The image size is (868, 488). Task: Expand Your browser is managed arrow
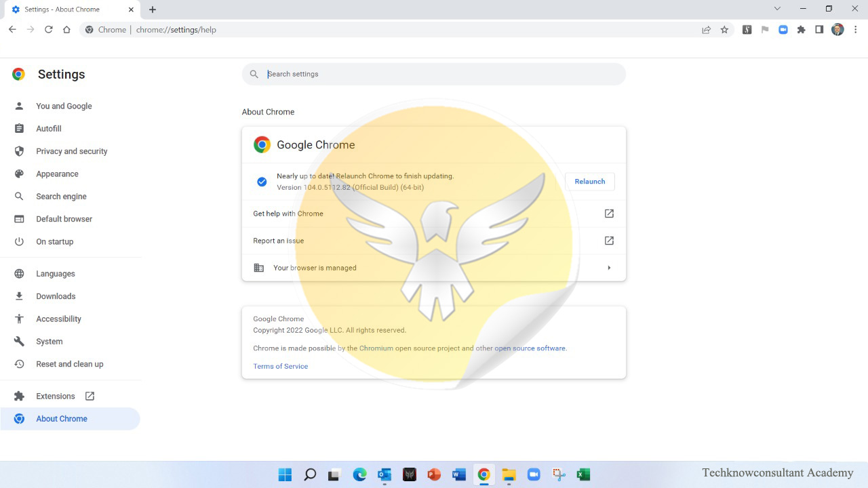click(x=609, y=268)
